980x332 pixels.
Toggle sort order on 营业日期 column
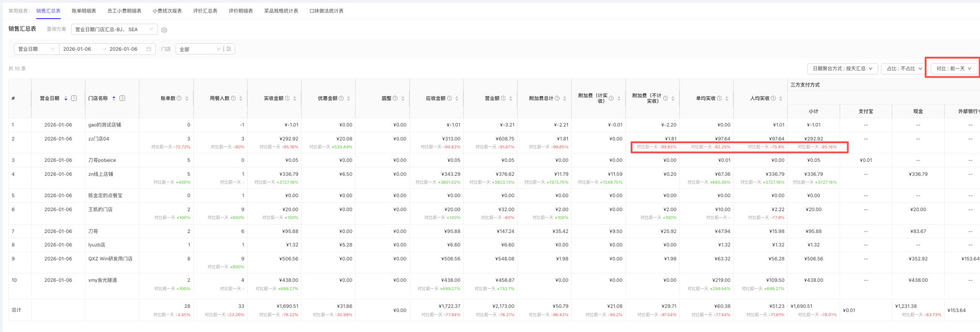66,98
